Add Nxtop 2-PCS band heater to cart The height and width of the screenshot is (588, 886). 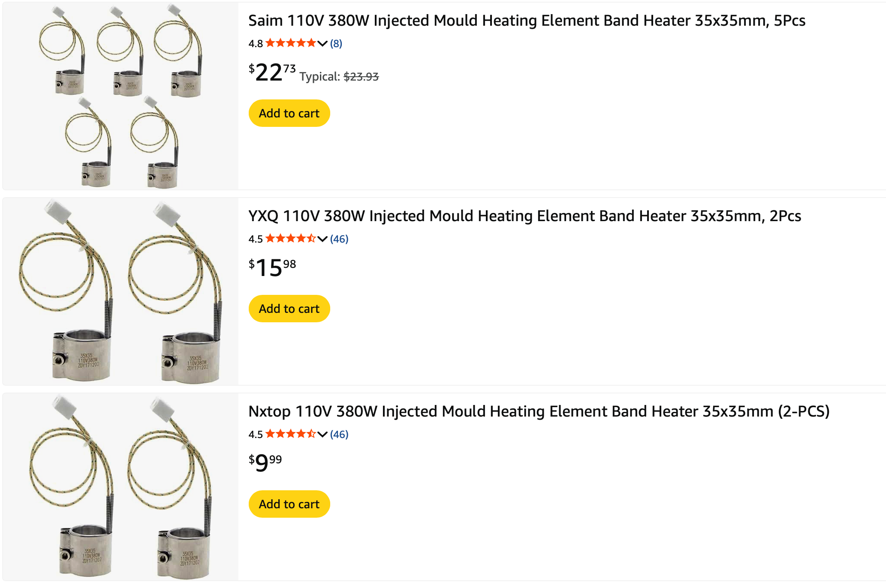(x=289, y=504)
